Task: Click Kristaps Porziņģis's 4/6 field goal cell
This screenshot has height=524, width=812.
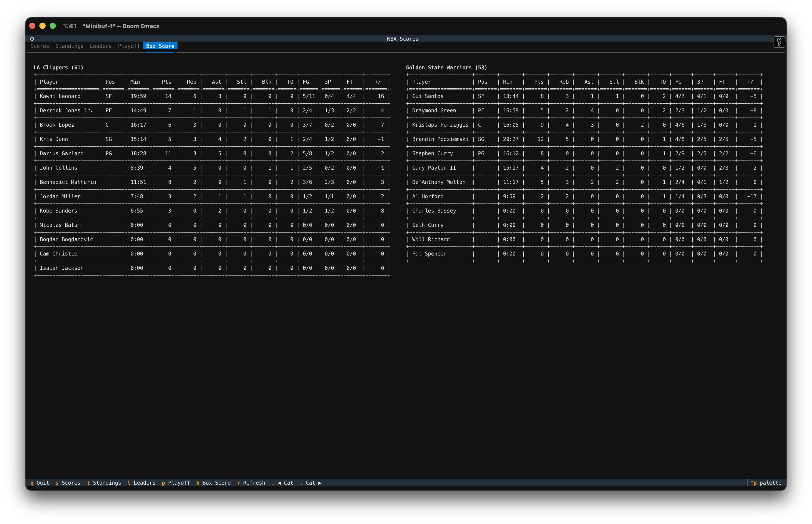Action: click(680, 125)
